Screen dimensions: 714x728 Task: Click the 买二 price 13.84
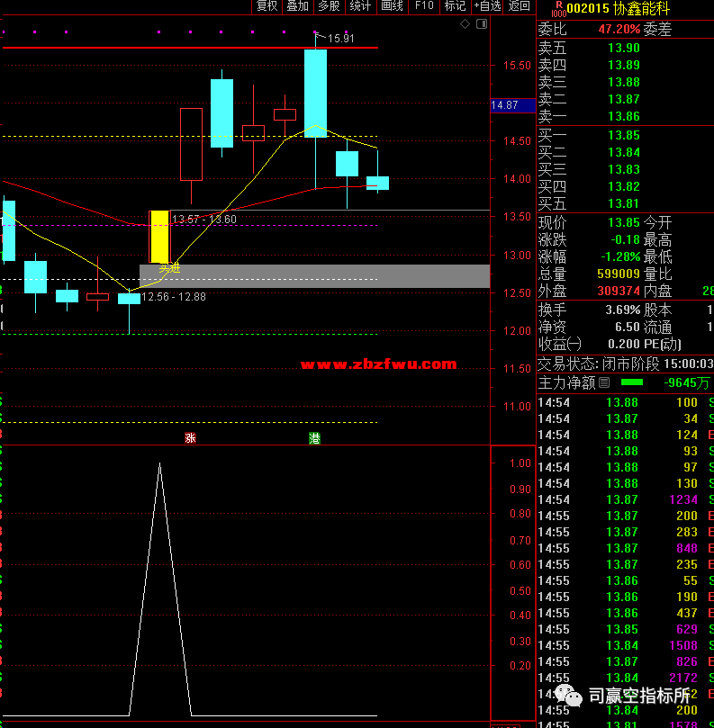(624, 153)
